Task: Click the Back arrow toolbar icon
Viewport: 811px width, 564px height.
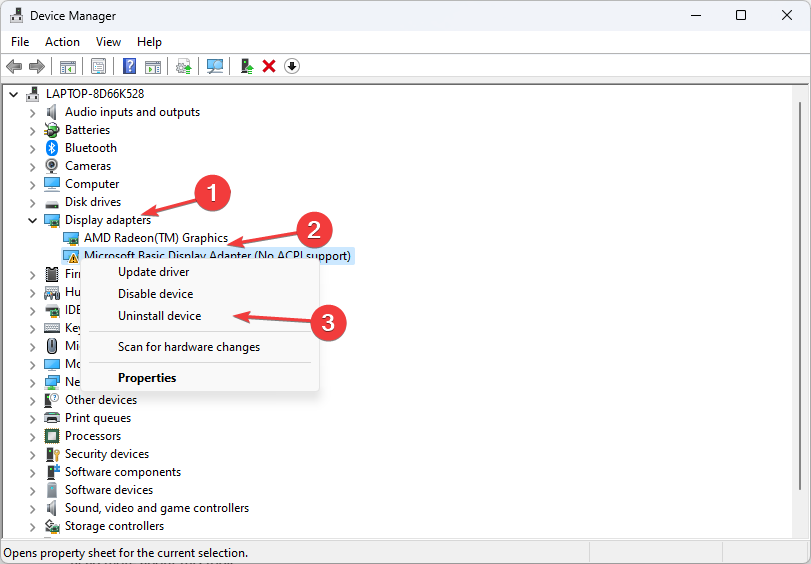Action: 14,66
